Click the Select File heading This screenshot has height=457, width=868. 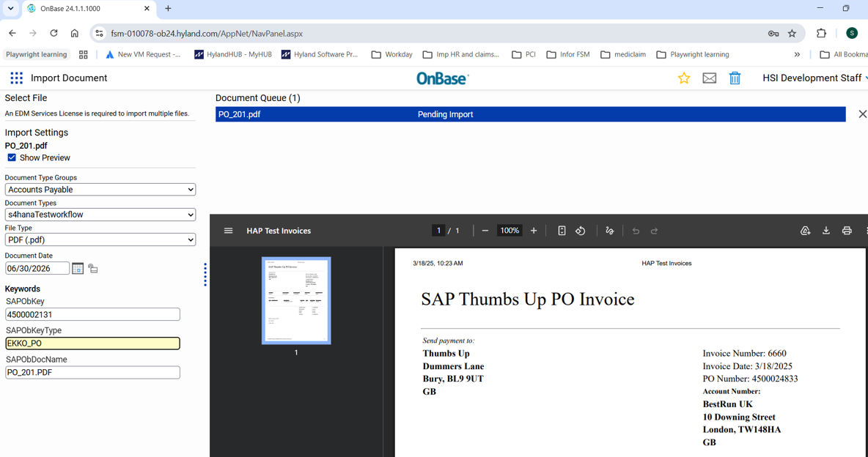click(26, 98)
